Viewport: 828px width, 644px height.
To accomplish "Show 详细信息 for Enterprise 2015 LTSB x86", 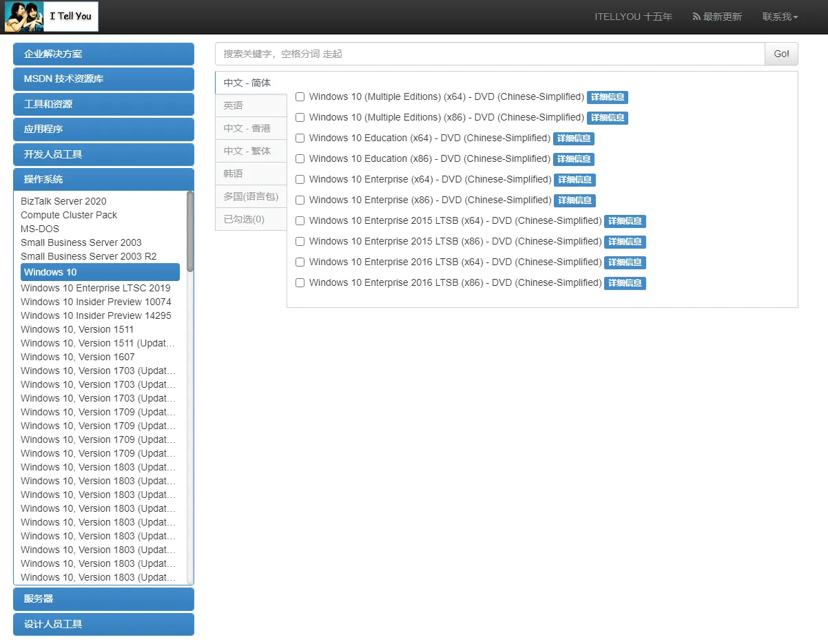I will pos(625,242).
